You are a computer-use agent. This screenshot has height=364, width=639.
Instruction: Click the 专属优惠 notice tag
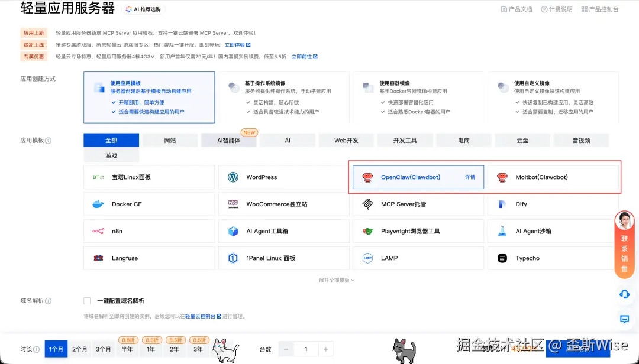click(x=34, y=57)
